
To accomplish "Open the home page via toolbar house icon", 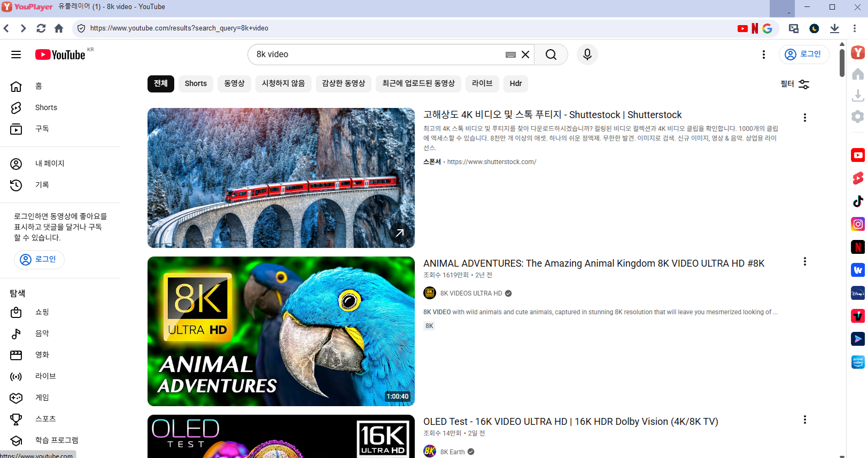I will [59, 28].
